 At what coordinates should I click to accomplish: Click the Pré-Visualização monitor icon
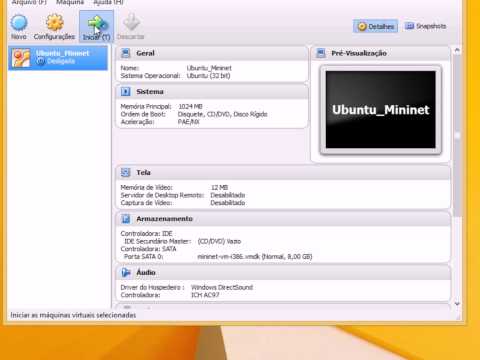(x=321, y=53)
